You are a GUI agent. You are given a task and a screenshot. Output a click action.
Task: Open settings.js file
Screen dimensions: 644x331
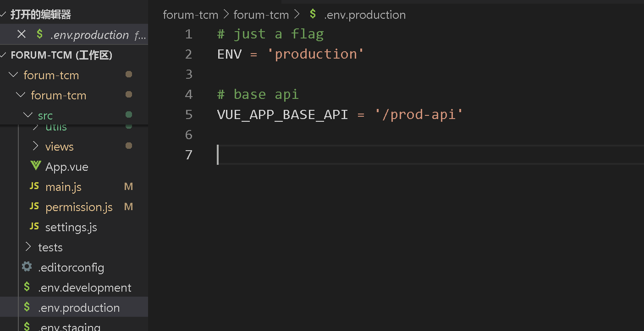[71, 227]
